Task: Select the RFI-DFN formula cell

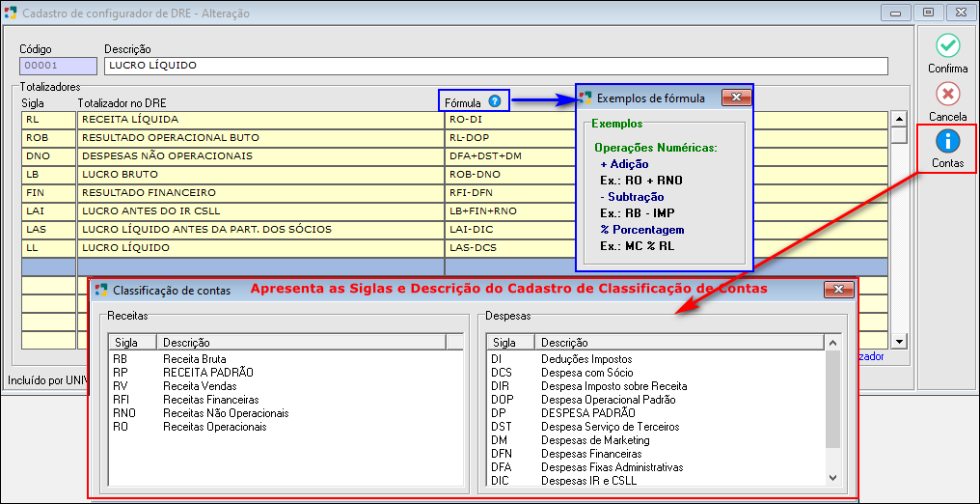Action: pyautogui.click(x=667, y=192)
